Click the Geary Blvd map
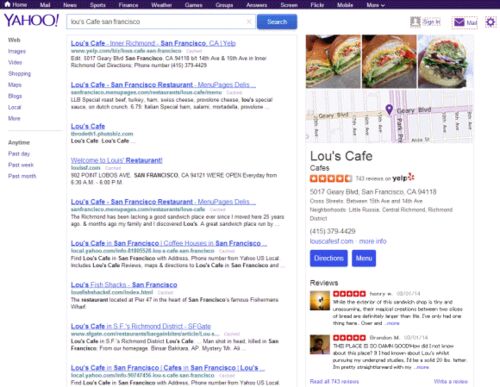 point(389,116)
